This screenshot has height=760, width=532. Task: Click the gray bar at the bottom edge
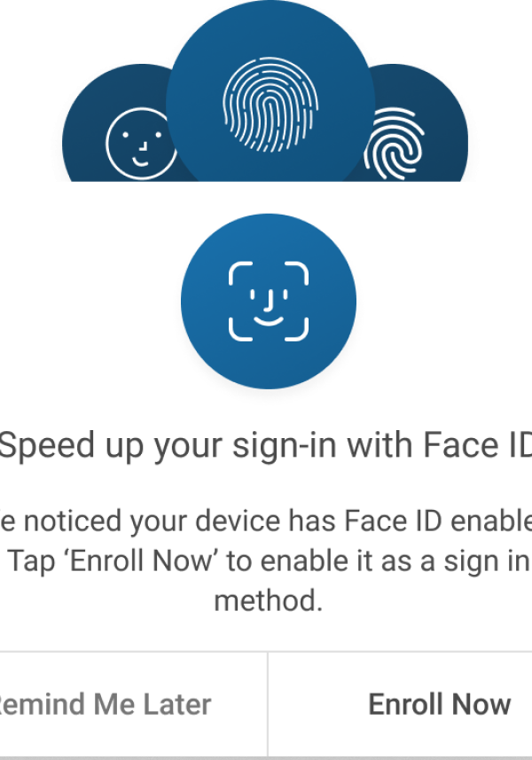tap(266, 758)
